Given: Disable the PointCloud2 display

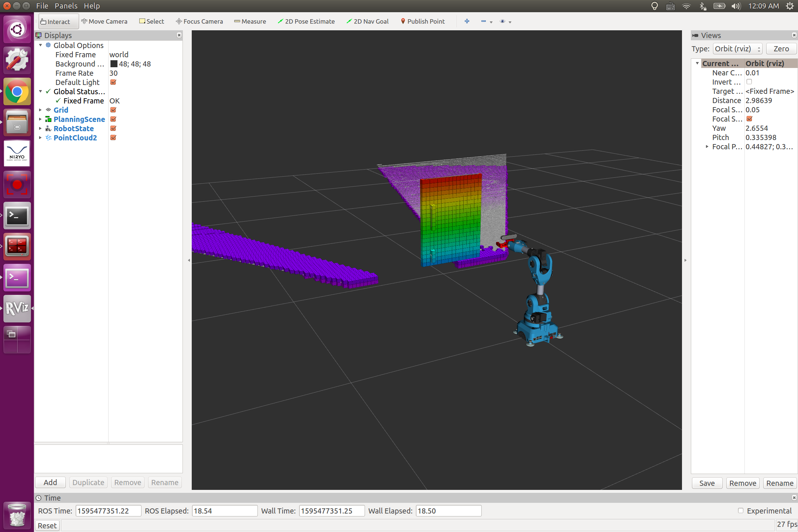Looking at the screenshot, I should click(113, 137).
